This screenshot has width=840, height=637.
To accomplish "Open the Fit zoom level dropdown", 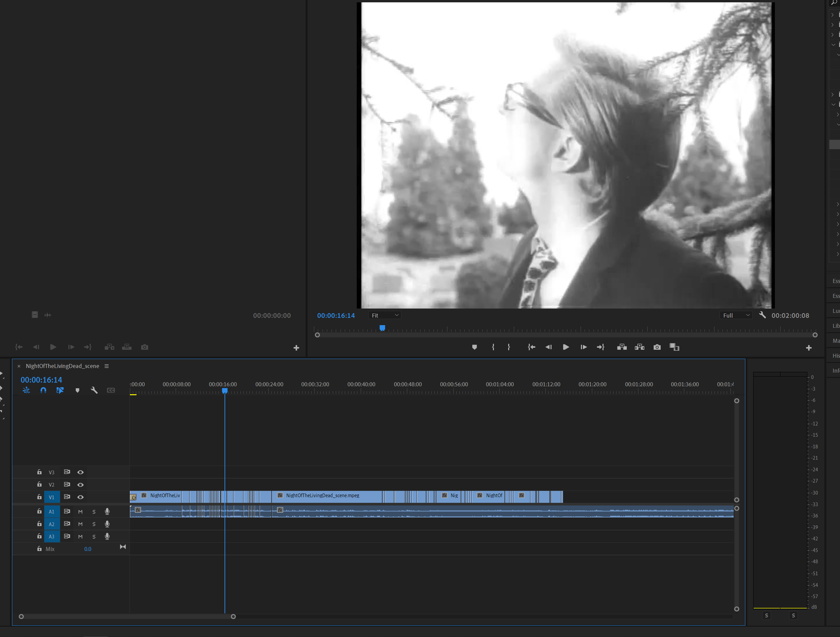I will point(385,316).
